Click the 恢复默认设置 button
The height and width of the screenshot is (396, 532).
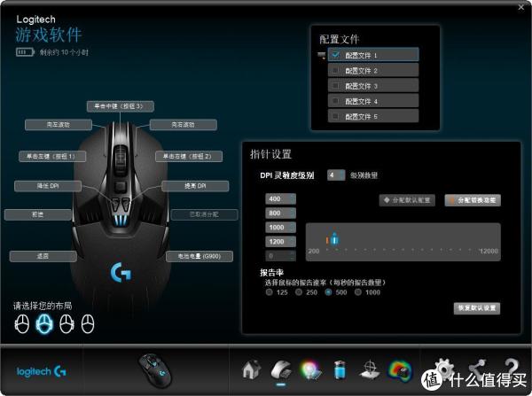[477, 308]
